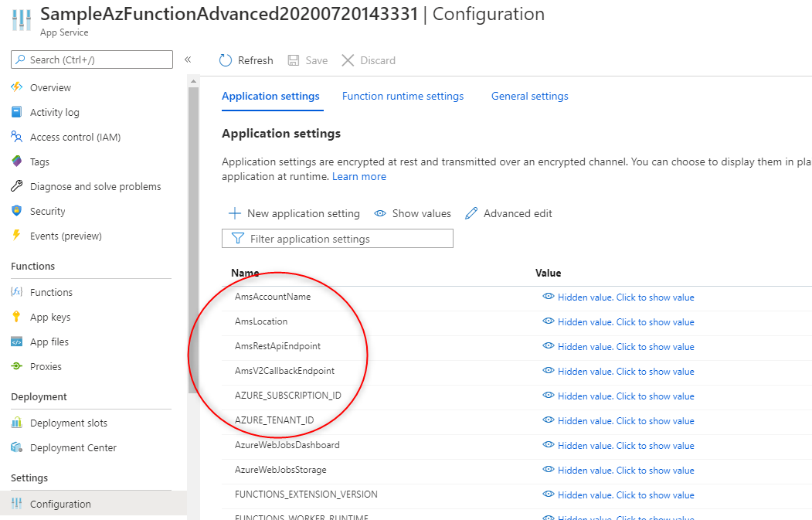Select Deployment slots in the sidebar menu
The height and width of the screenshot is (520, 812).
(x=68, y=423)
